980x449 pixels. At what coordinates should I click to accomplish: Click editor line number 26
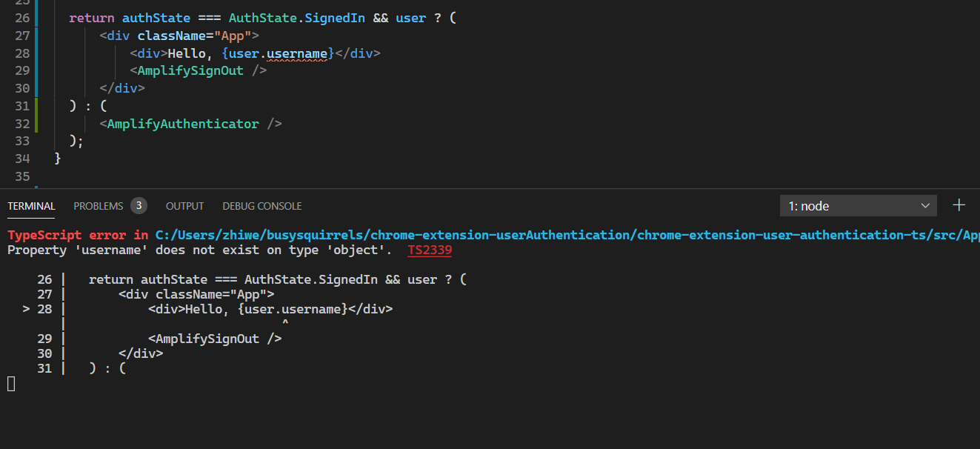pos(21,18)
